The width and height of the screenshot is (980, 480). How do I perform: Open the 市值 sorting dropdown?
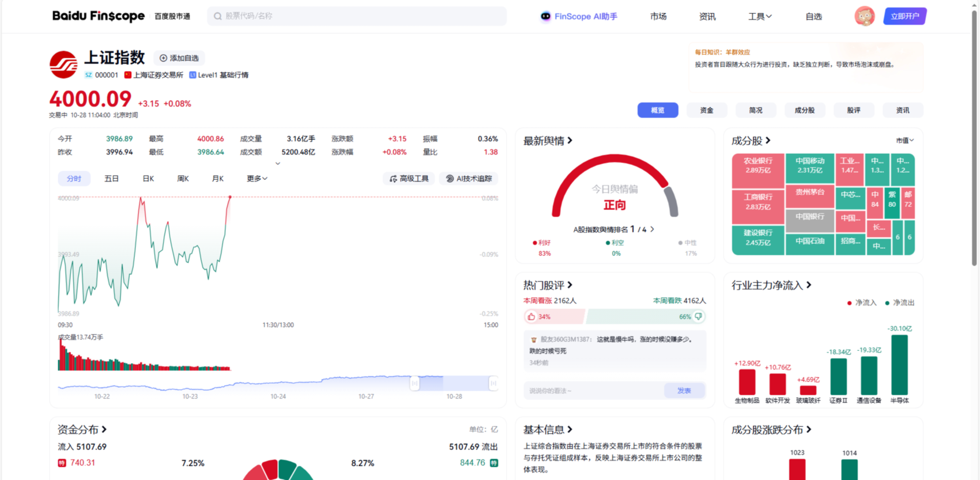[904, 141]
